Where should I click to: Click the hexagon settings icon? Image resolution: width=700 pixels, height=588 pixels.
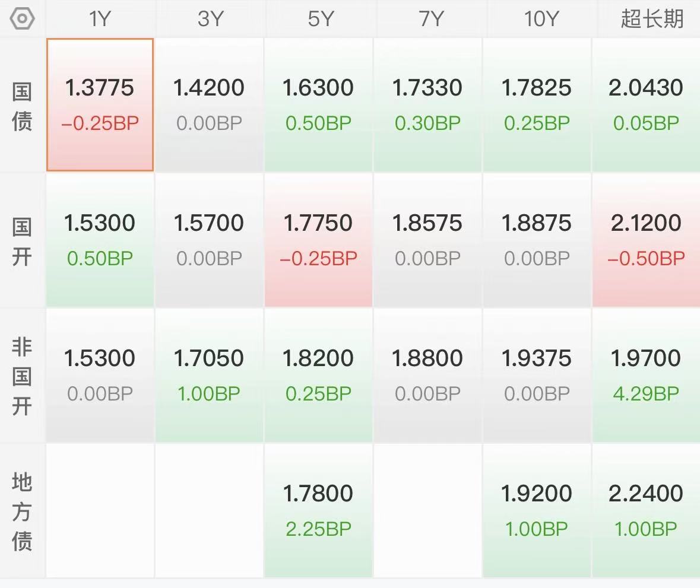[22, 19]
